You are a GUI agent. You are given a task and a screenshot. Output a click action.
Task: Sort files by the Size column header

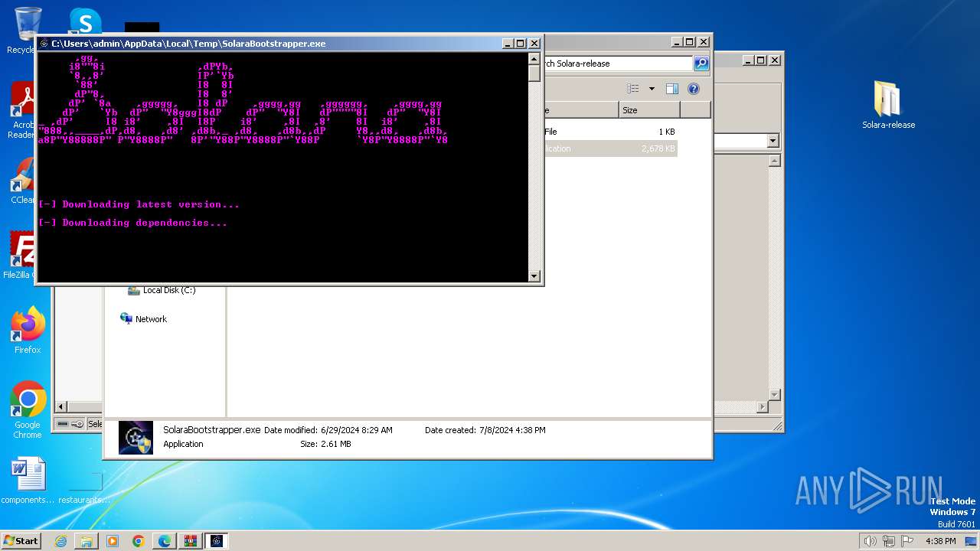pyautogui.click(x=648, y=110)
